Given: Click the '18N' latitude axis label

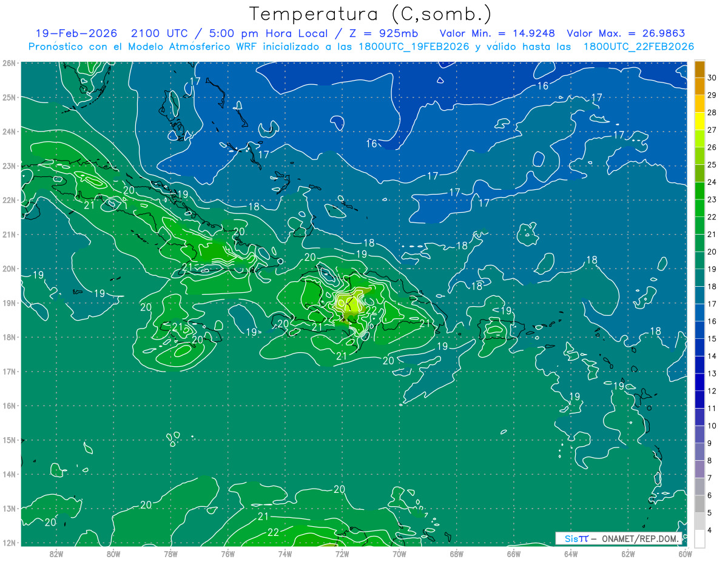Looking at the screenshot, I should click(8, 337).
